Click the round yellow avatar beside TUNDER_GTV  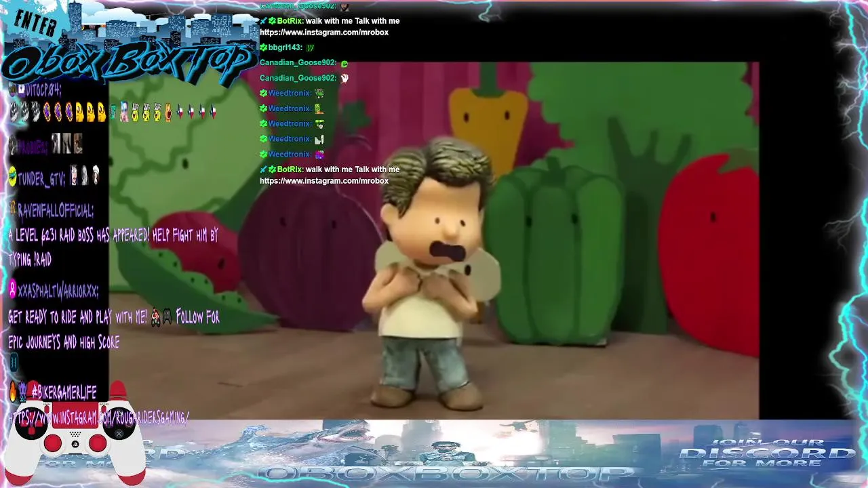(x=12, y=176)
